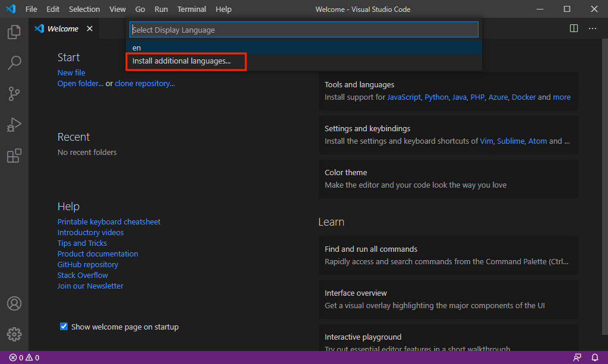Open the notifications bell in status bar
This screenshot has height=364, width=608.
(x=595, y=358)
